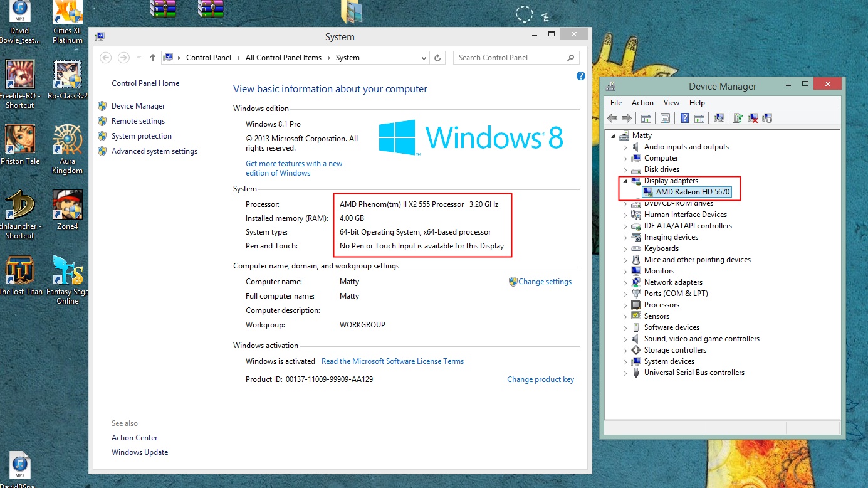Click the Disable device toolbar icon
This screenshot has height=488, width=868.
(767, 118)
